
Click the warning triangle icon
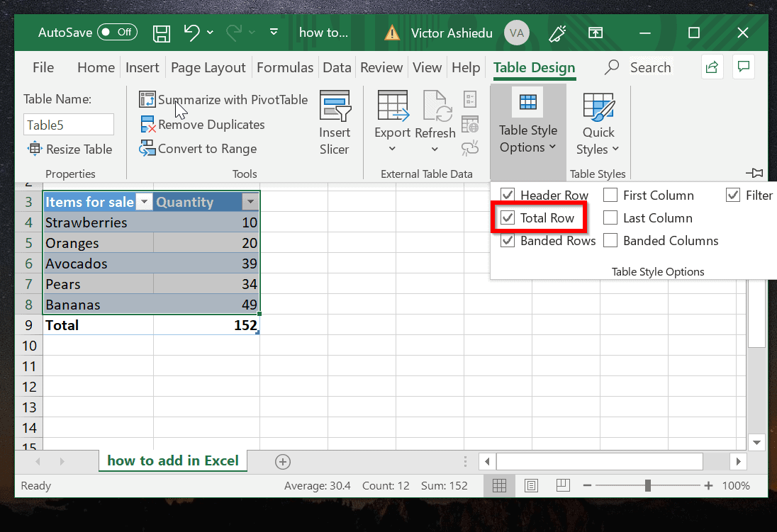[x=392, y=33]
